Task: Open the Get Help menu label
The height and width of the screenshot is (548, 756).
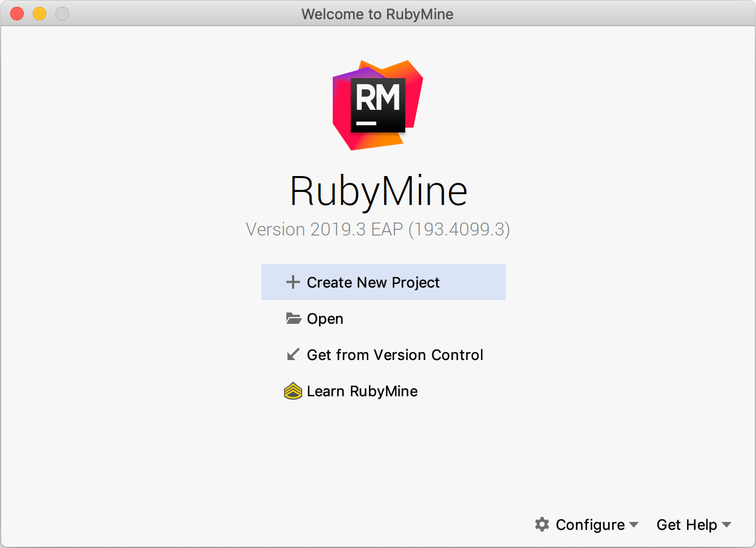Action: [686, 525]
